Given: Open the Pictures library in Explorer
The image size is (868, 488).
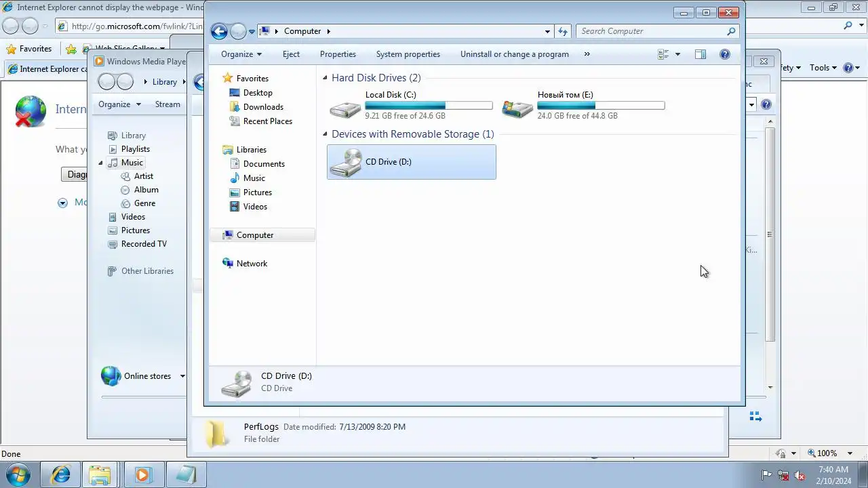Looking at the screenshot, I should [257, 192].
